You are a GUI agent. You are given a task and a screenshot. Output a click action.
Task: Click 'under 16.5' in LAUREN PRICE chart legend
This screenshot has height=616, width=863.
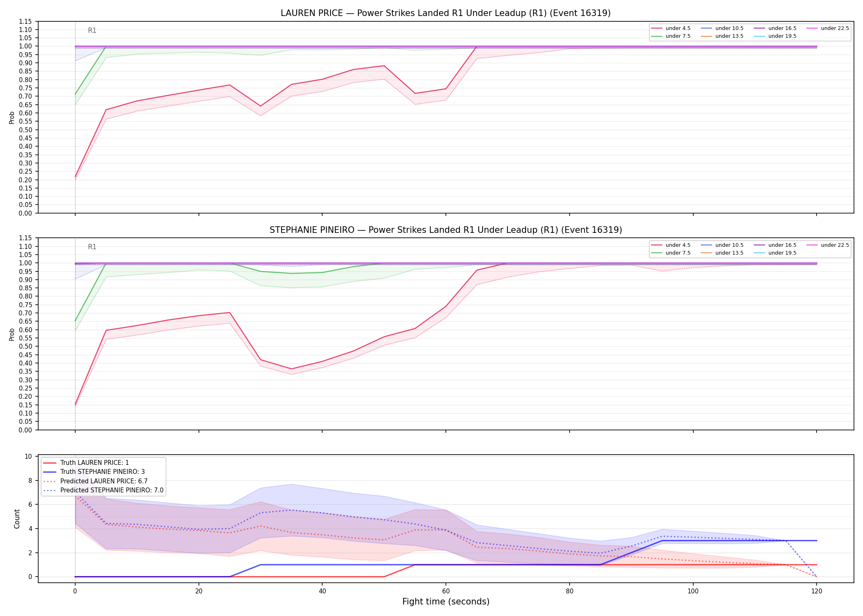click(775, 28)
